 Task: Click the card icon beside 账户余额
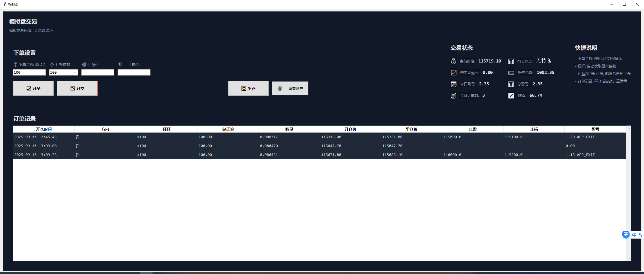(511, 73)
